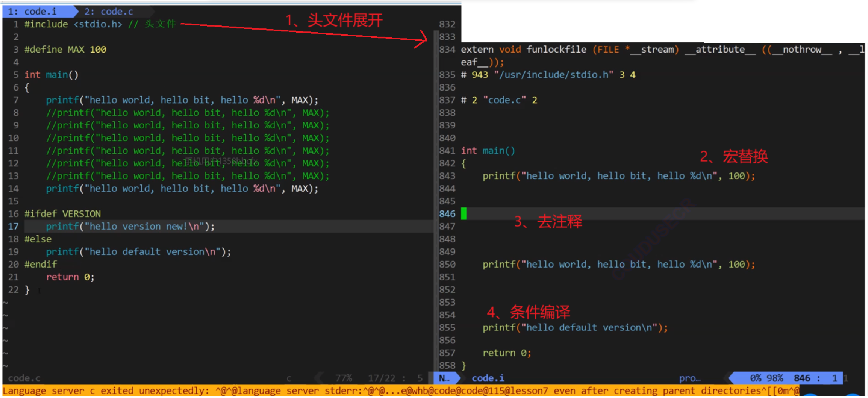Click the "846 : 1" cursor position segment

(816, 378)
